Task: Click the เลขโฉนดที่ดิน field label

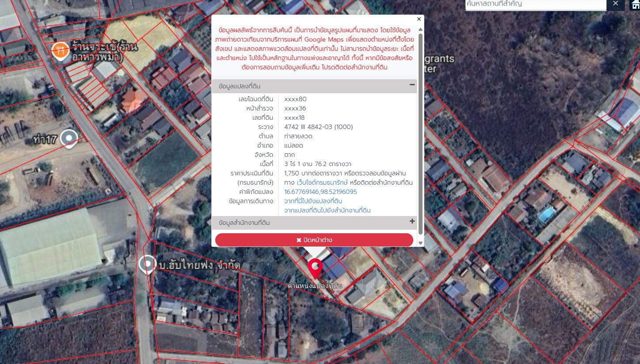Action: [x=256, y=99]
